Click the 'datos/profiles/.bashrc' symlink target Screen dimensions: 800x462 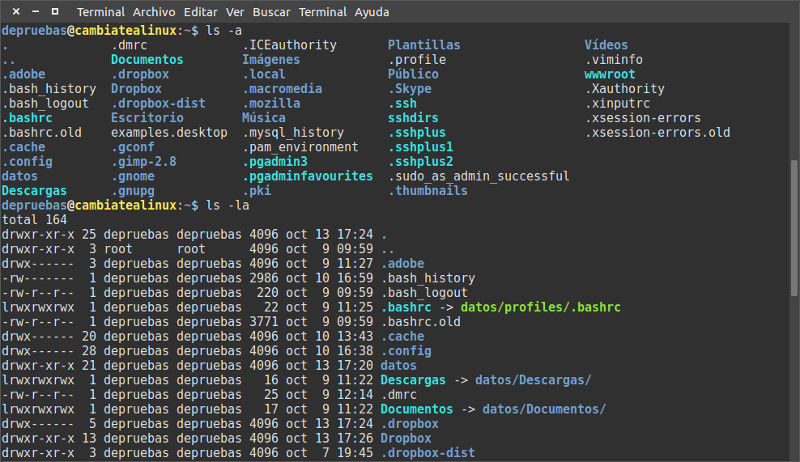540,307
